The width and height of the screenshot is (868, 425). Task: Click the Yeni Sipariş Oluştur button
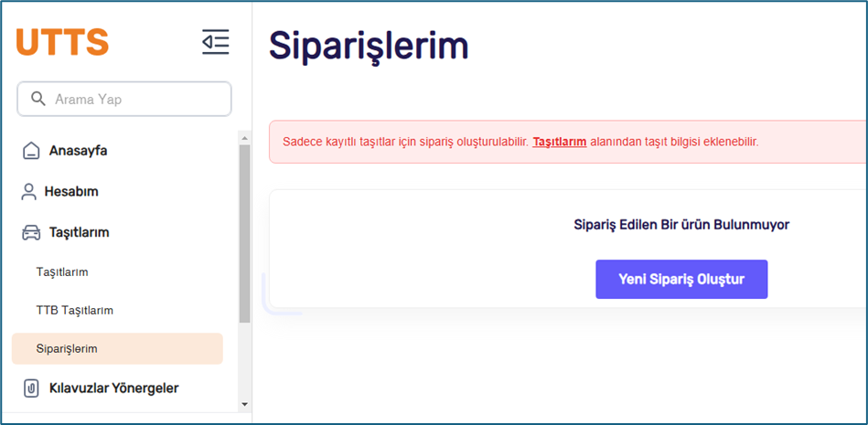click(x=681, y=280)
